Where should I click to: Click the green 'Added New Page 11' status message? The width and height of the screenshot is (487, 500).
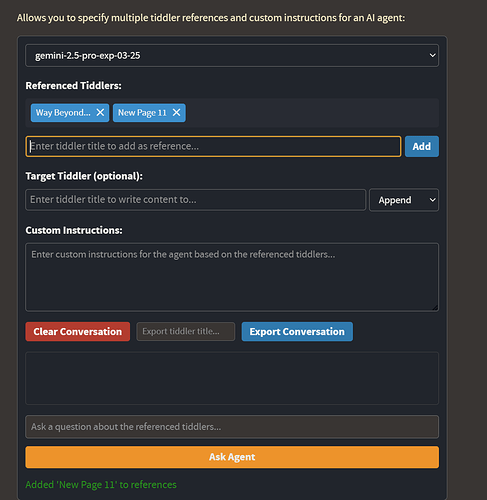point(101,485)
